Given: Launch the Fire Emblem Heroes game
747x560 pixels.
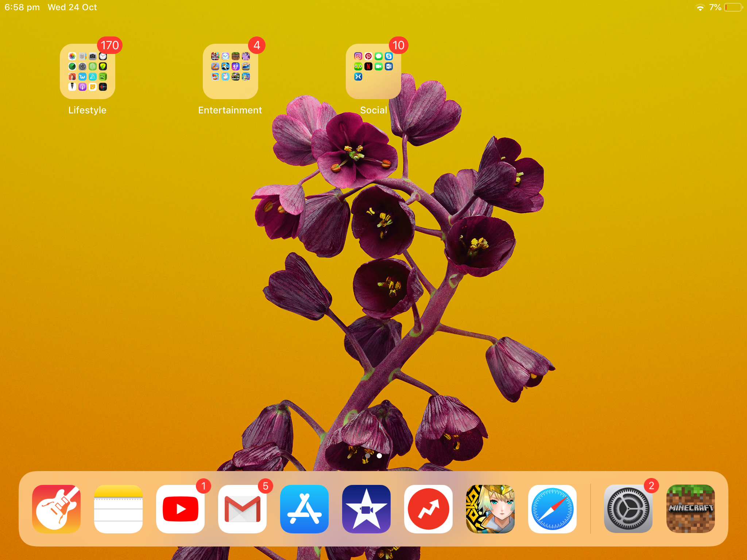Looking at the screenshot, I should point(490,509).
